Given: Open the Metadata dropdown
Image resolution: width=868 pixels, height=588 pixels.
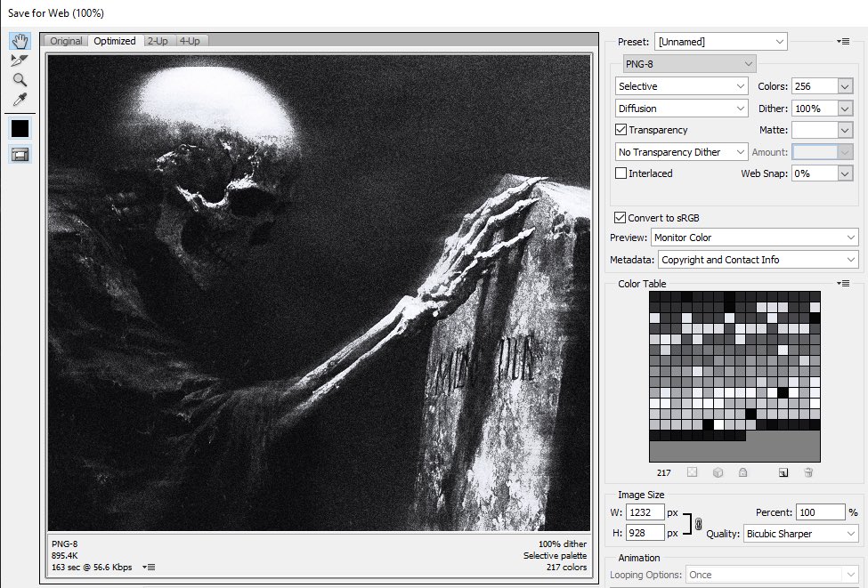Looking at the screenshot, I should click(x=758, y=260).
